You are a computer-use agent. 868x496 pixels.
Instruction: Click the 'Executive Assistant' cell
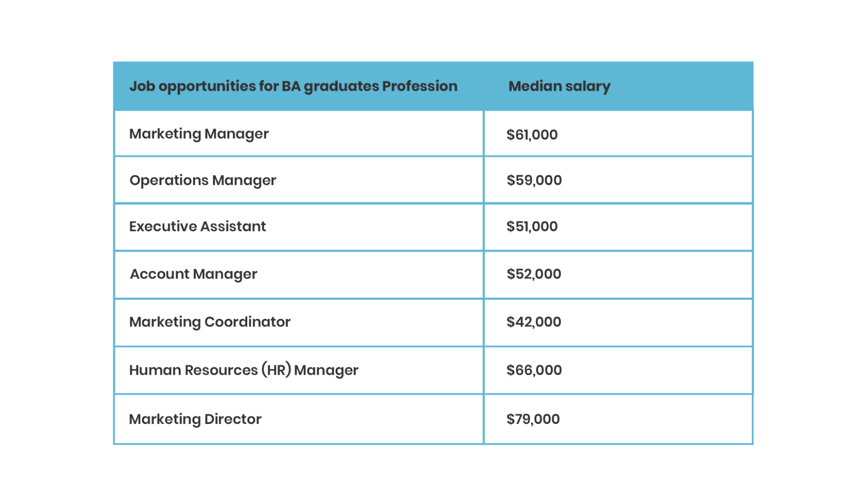click(198, 227)
